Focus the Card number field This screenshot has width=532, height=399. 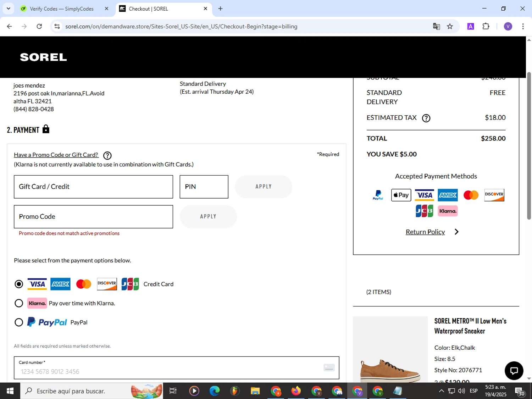176,368
